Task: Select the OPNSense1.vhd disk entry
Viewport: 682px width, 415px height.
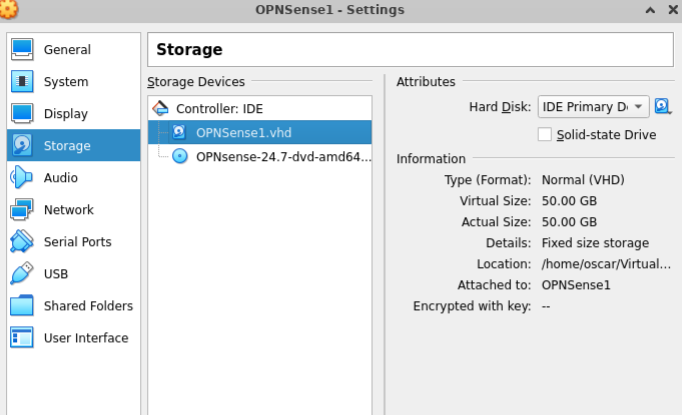Action: pyautogui.click(x=243, y=132)
